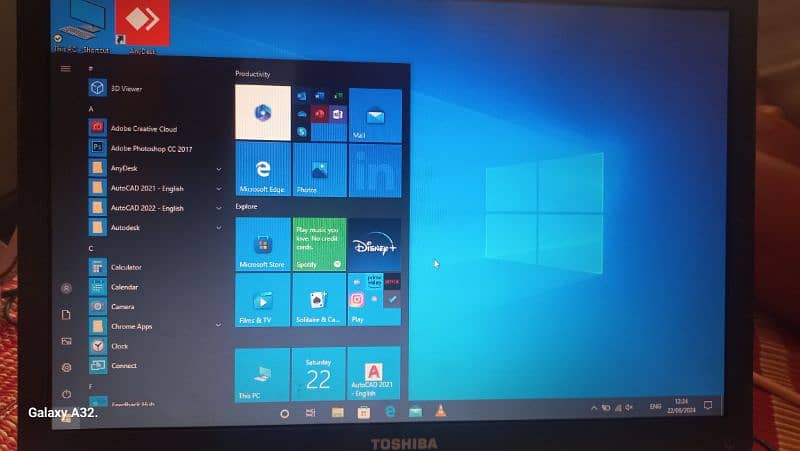This screenshot has width=800, height=451.
Task: Expand the Autodesk folder chevron
Action: (x=218, y=228)
